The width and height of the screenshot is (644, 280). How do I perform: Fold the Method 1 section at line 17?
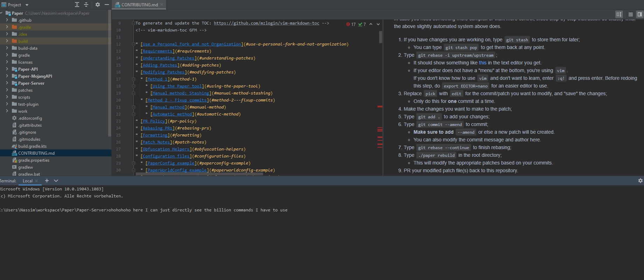tap(133, 79)
